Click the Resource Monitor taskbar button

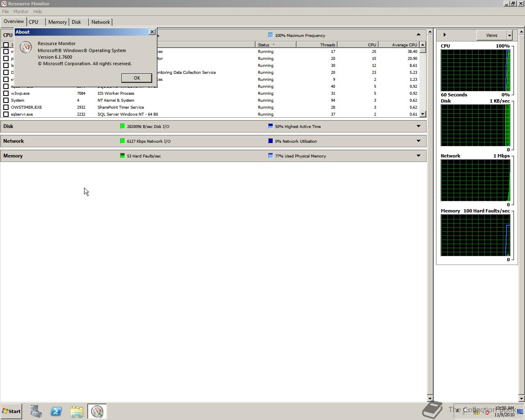click(97, 411)
